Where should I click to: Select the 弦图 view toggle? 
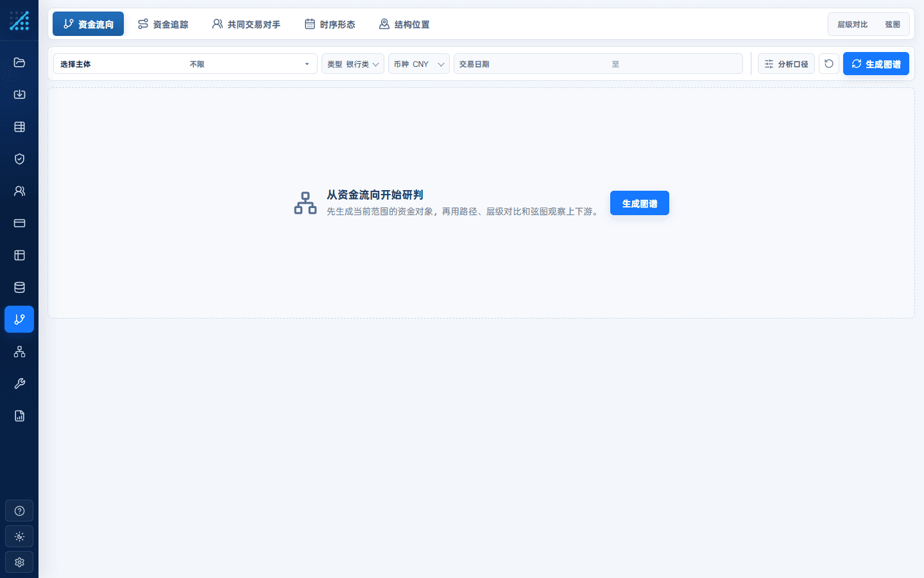tap(893, 24)
